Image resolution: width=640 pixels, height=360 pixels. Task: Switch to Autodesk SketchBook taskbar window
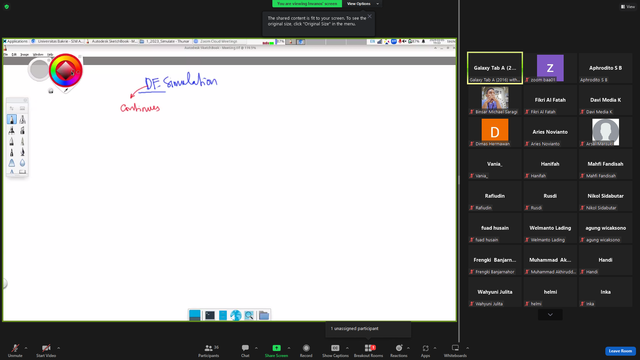112,41
